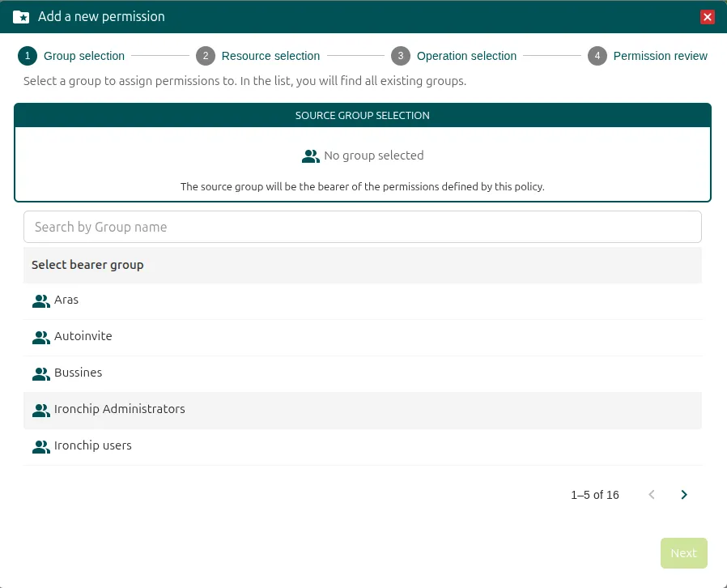The width and height of the screenshot is (727, 588).
Task: Click the SOURCE GROUP SELECTION header
Action: 363,116
